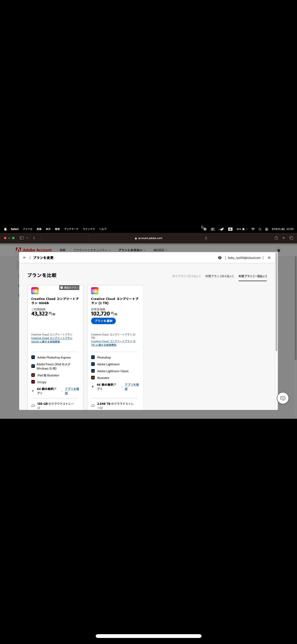The height and width of the screenshot is (644, 297).
Task: Click the Adobe Photoshop Express icon
Action: coord(33,357)
